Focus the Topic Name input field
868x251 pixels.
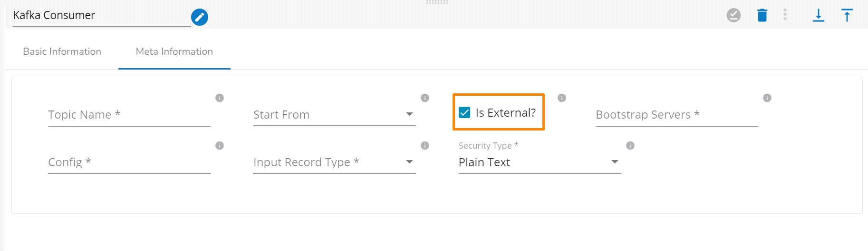pyautogui.click(x=129, y=115)
